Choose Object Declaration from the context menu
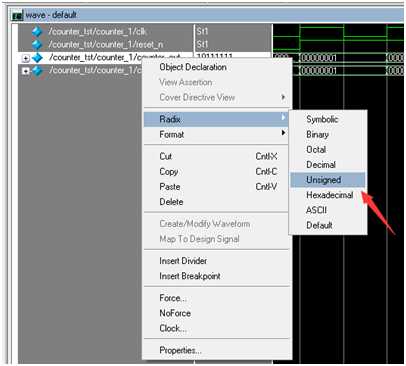 pyautogui.click(x=193, y=67)
